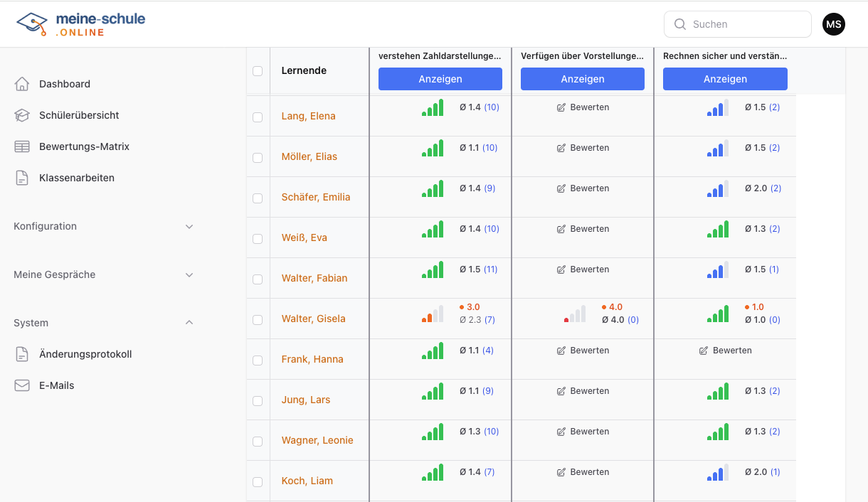Image resolution: width=868 pixels, height=502 pixels.
Task: Select the checkbox next to Walter, Gisela
Action: [x=258, y=319]
